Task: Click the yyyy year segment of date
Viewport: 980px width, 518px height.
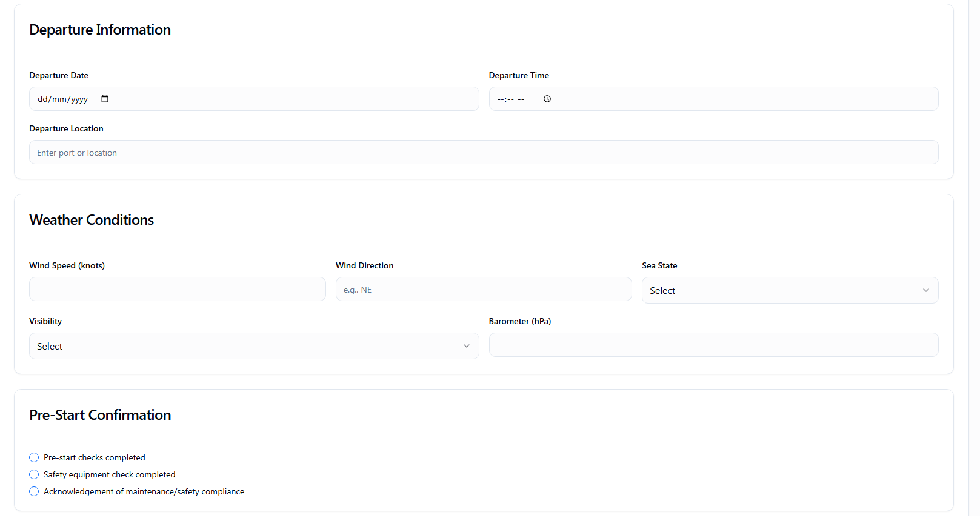Action: click(79, 99)
